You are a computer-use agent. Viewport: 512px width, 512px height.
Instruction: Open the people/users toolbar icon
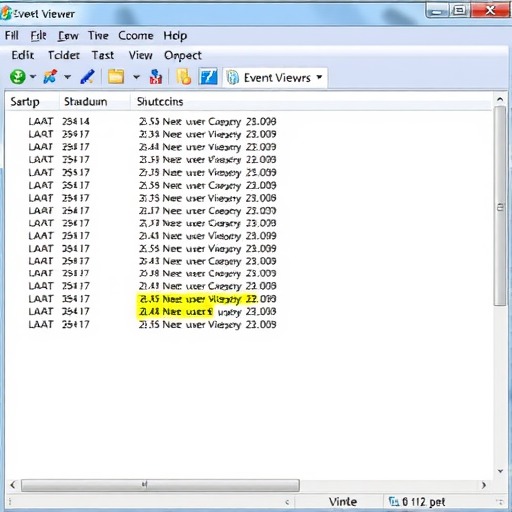[156, 77]
